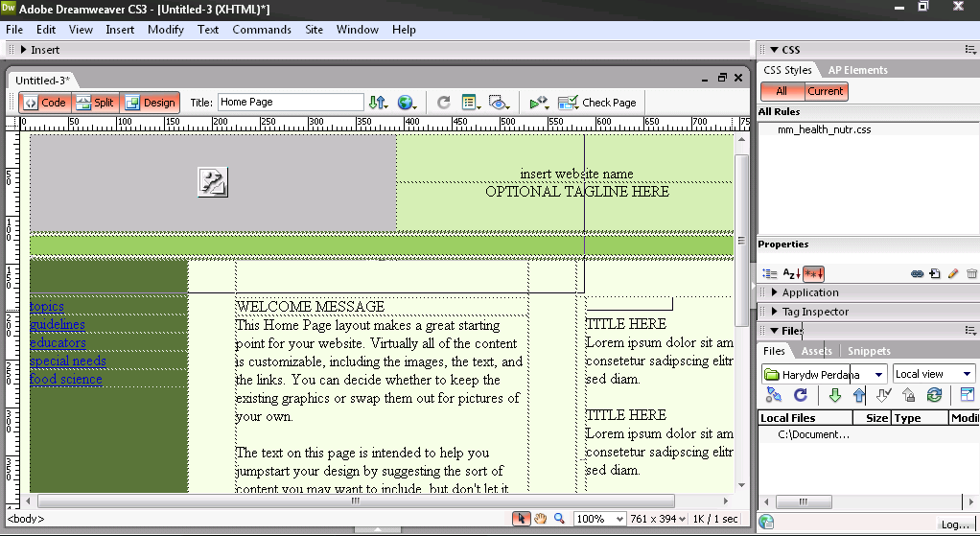Switch to Code view
980x536 pixels.
tap(44, 103)
